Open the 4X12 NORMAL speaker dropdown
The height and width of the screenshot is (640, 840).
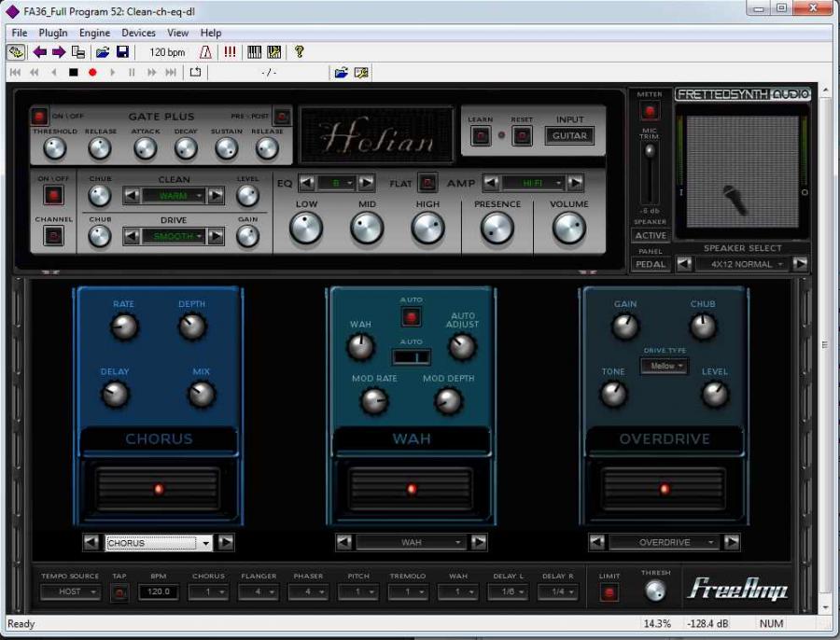click(x=742, y=264)
